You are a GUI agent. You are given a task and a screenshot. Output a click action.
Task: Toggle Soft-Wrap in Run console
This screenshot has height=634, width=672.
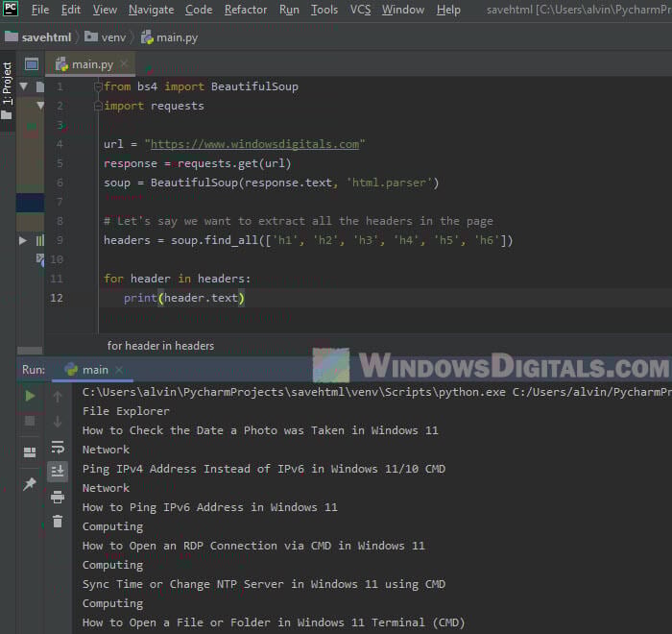point(58,447)
